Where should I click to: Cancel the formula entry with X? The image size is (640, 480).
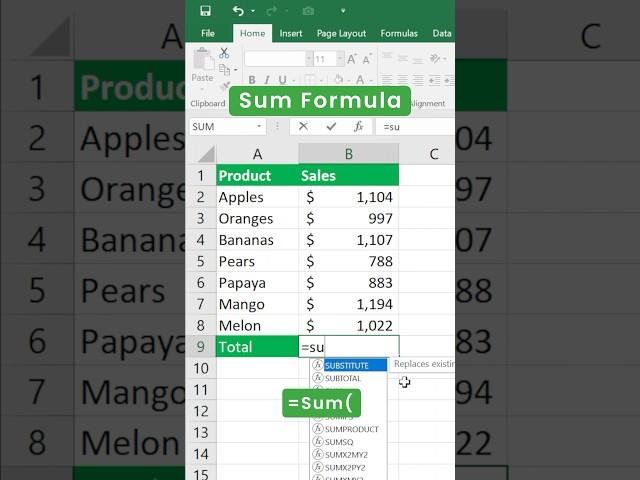(304, 127)
